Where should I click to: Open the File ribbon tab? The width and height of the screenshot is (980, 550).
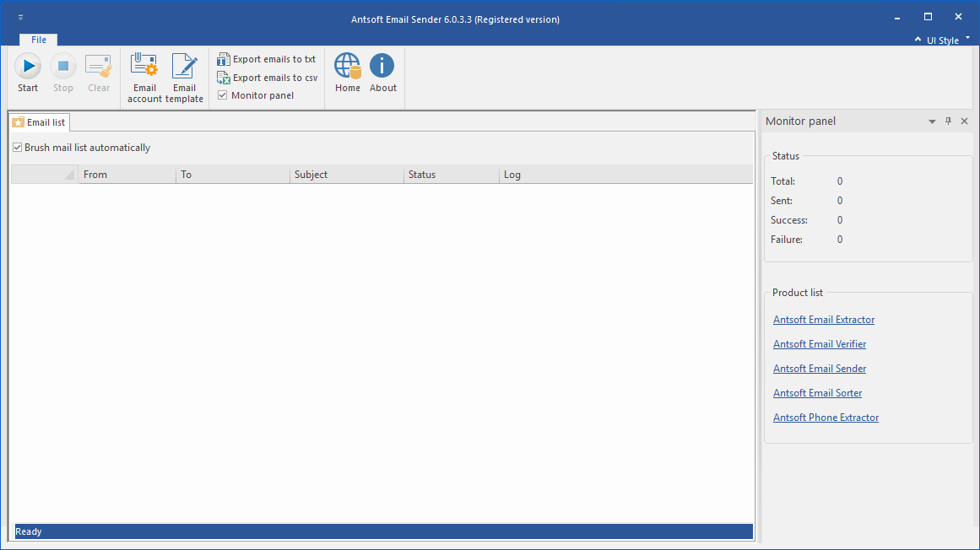pos(39,40)
